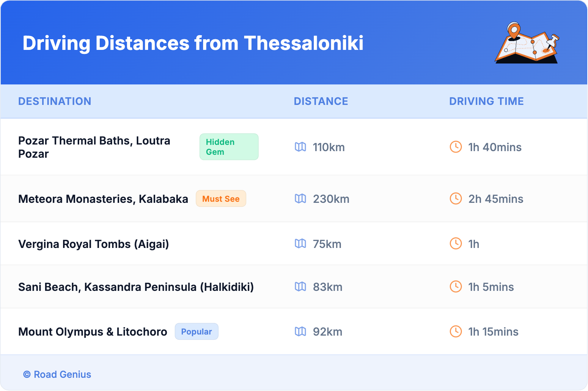Select the Must See badge

tap(221, 199)
